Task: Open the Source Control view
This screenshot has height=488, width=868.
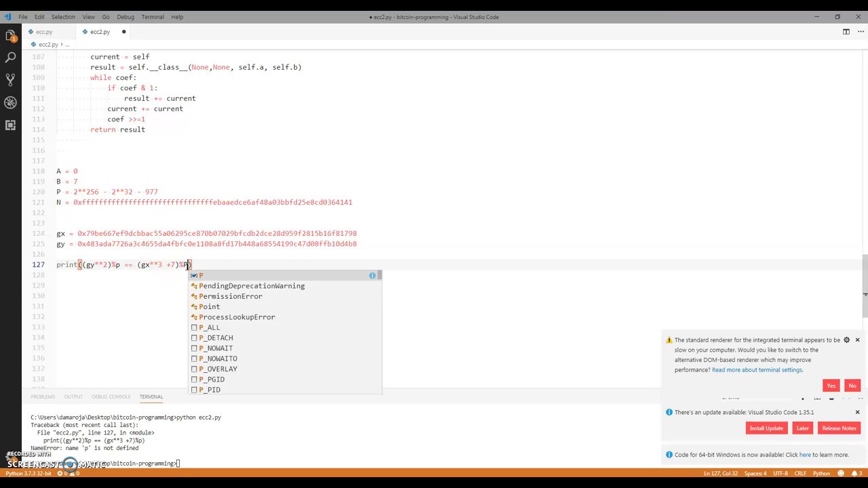Action: pos(10,80)
